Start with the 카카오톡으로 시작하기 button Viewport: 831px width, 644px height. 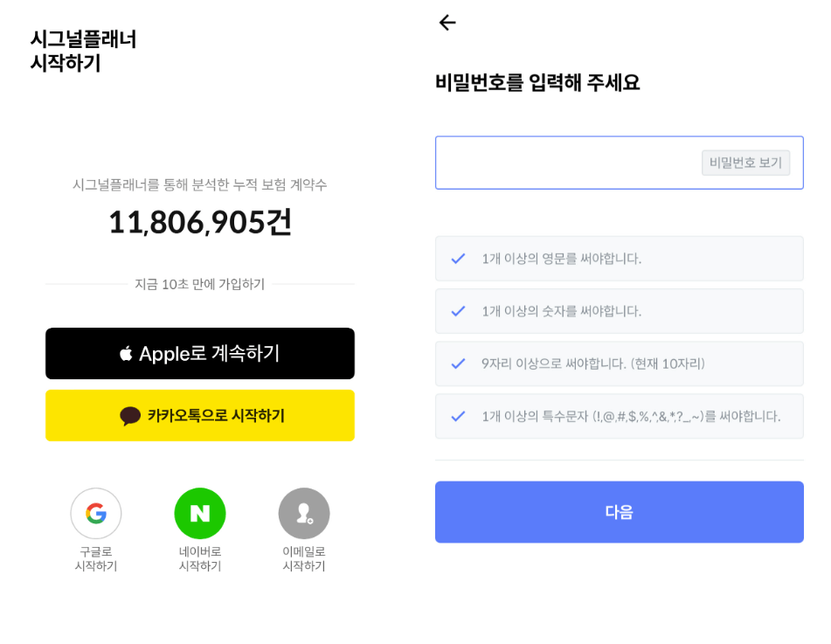point(200,416)
